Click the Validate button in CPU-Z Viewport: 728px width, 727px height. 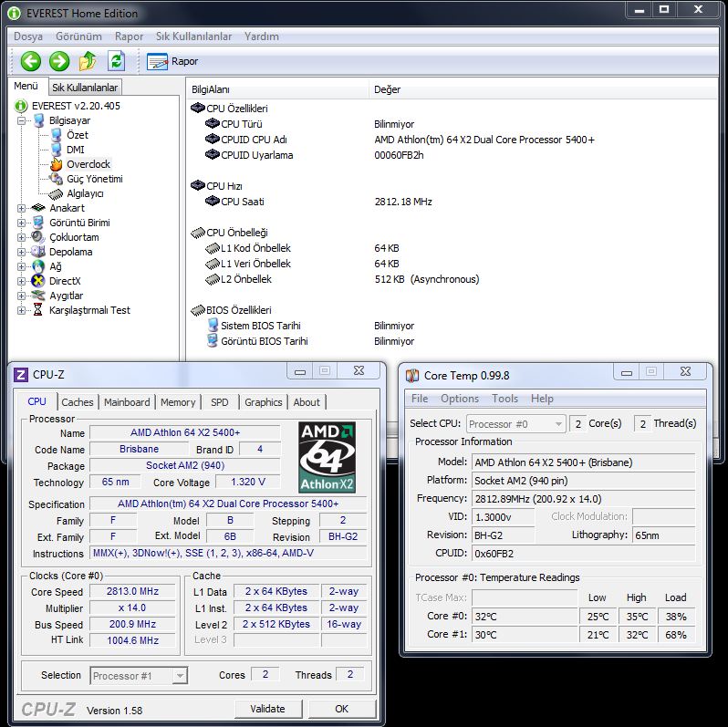267,709
